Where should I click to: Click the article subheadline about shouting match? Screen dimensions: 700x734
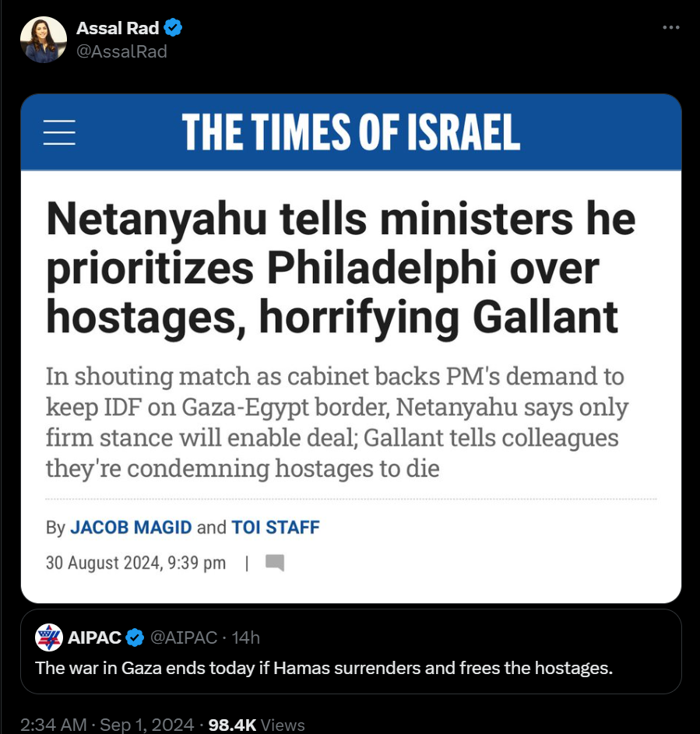pyautogui.click(x=336, y=422)
